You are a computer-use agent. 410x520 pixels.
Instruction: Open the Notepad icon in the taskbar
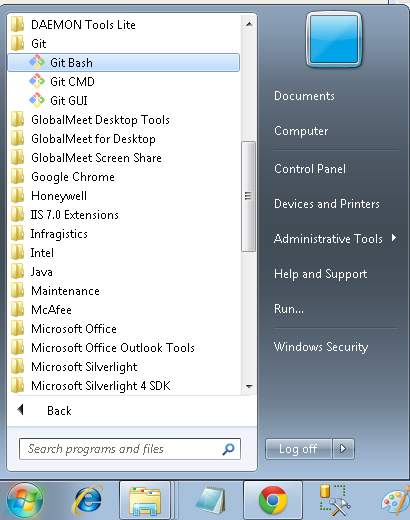(x=211, y=500)
